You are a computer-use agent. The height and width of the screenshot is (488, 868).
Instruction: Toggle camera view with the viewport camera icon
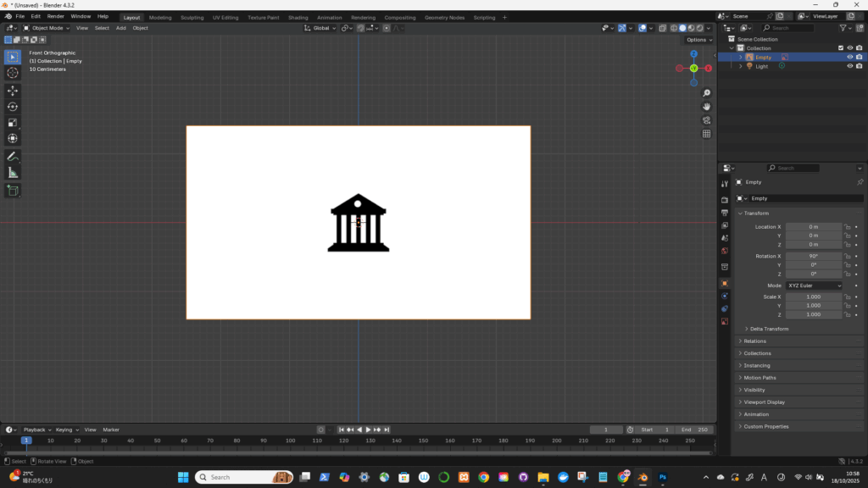706,120
